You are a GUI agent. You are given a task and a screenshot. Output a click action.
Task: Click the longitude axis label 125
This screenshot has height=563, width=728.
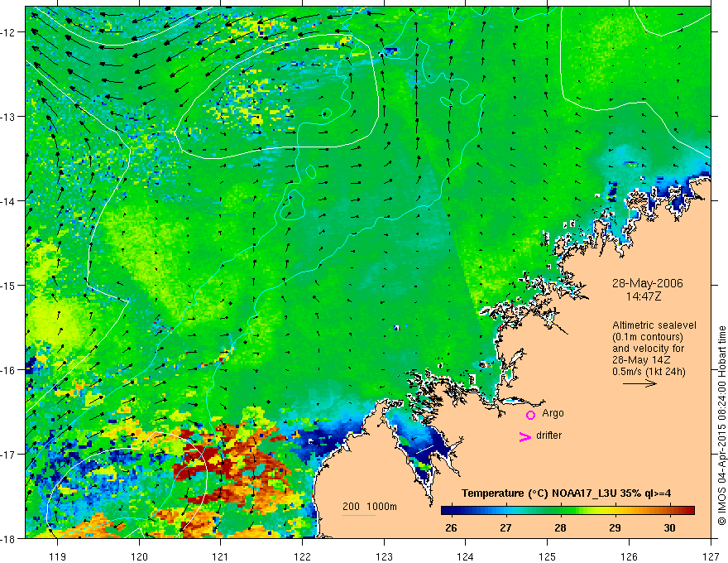tap(548, 556)
